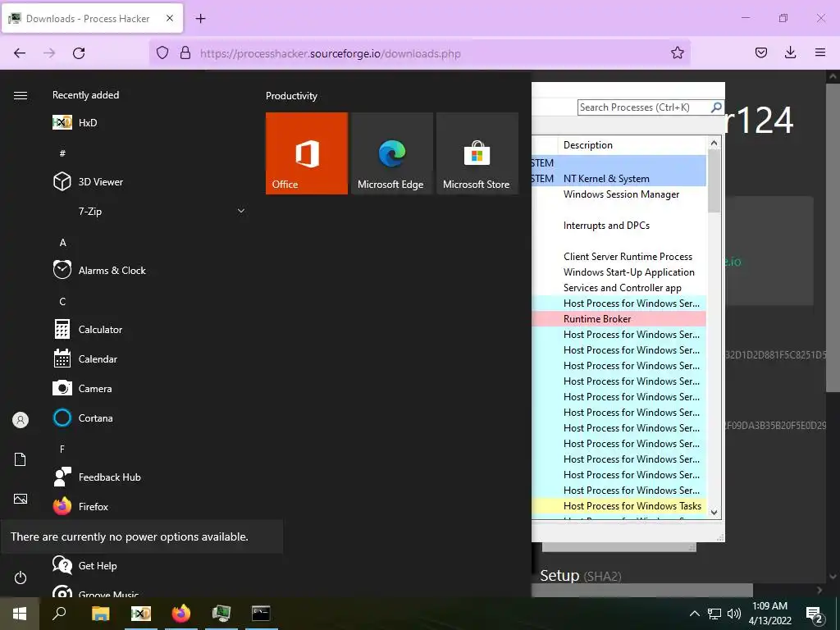Open taskbar Search
This screenshot has height=630, width=840.
pyautogui.click(x=59, y=614)
